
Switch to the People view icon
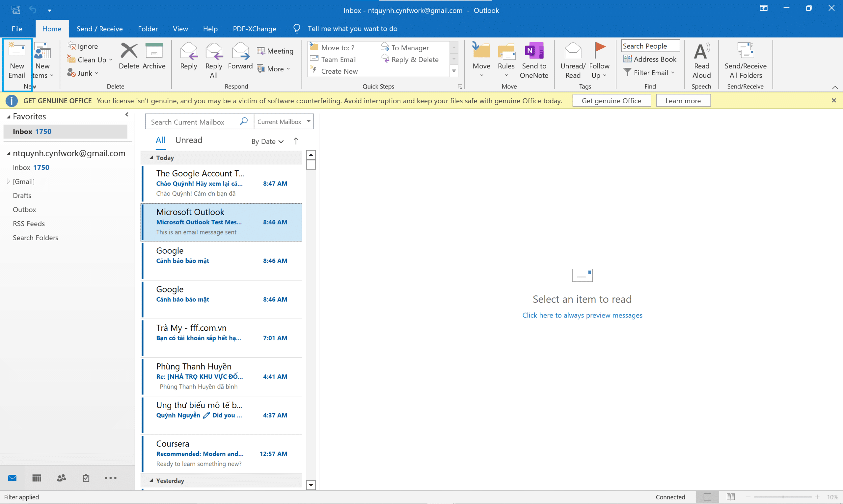pos(62,478)
